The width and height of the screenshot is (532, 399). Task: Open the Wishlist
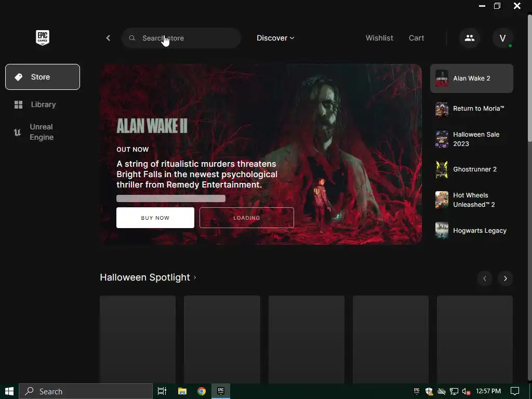379,38
